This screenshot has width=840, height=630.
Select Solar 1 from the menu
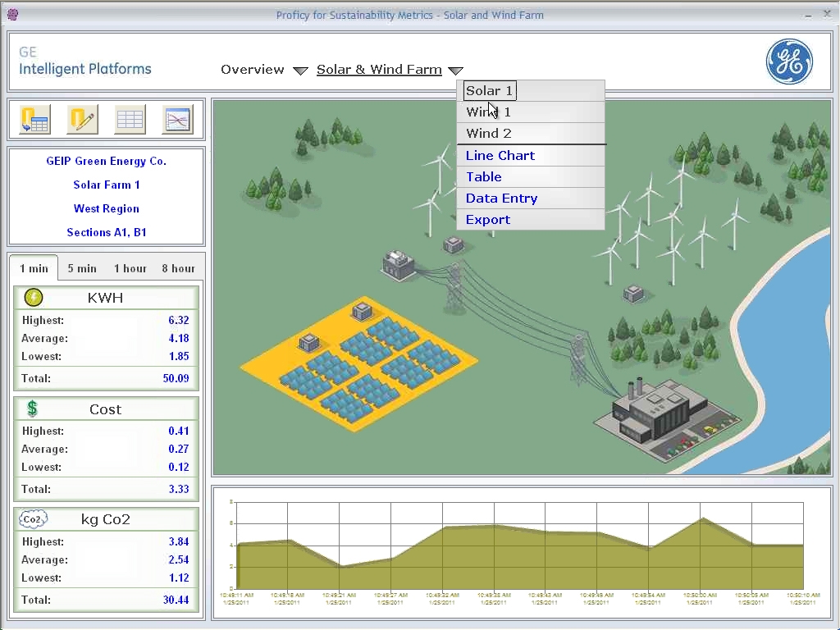point(531,91)
